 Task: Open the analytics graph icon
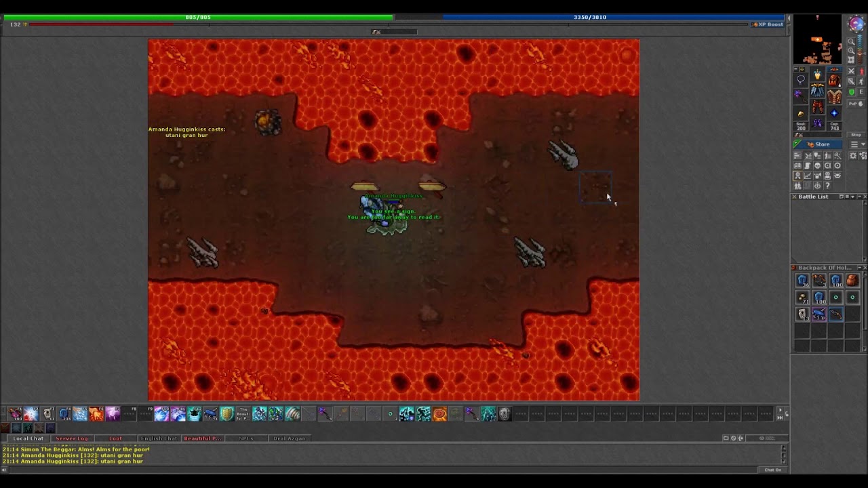pos(807,175)
